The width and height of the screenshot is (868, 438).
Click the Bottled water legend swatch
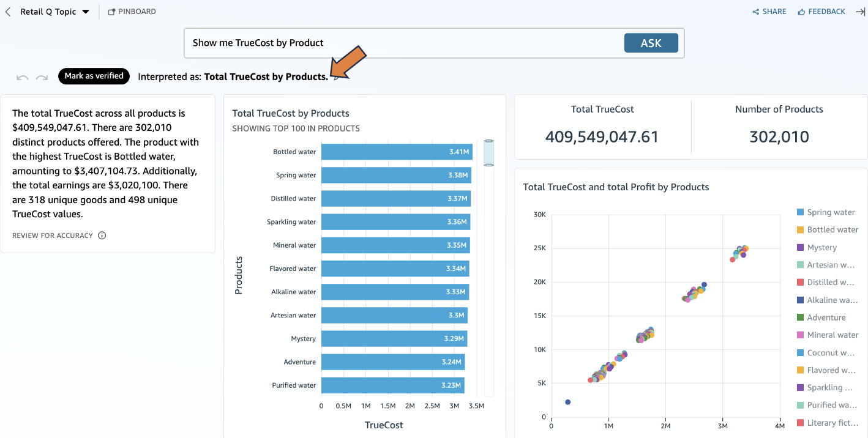800,230
